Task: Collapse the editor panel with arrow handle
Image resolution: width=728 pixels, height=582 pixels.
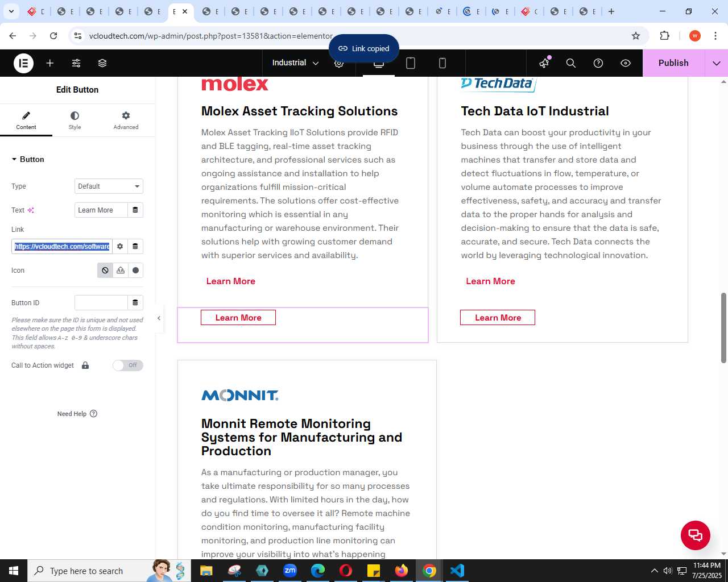Action: click(159, 318)
